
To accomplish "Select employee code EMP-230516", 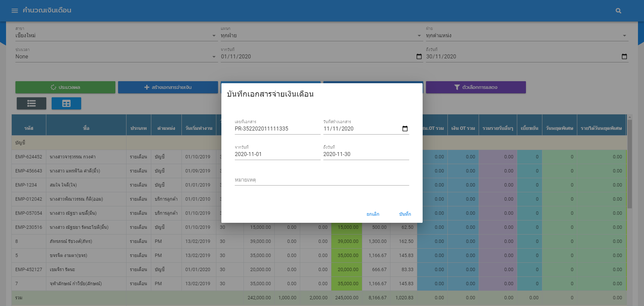I will click(29, 227).
